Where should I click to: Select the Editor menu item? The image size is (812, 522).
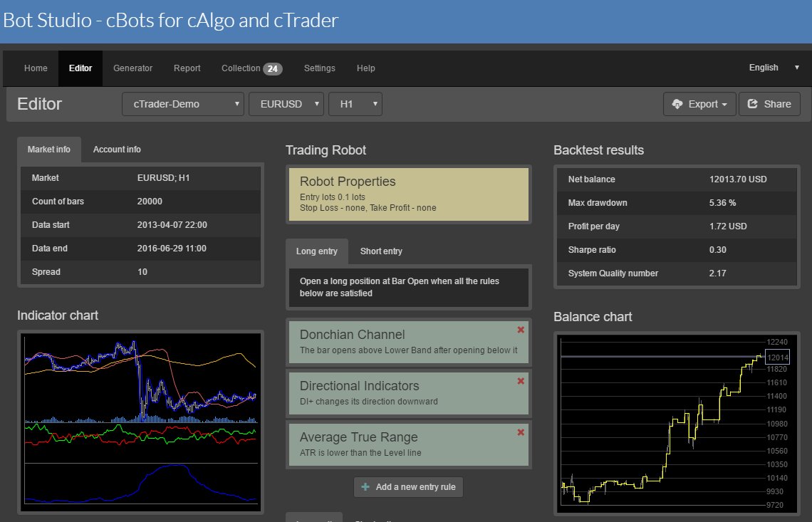80,68
